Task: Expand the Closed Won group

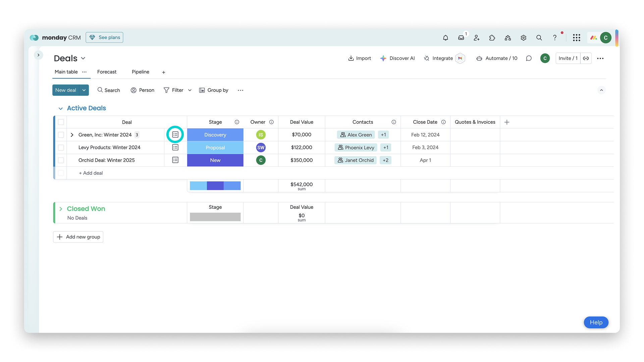Action: (x=61, y=209)
